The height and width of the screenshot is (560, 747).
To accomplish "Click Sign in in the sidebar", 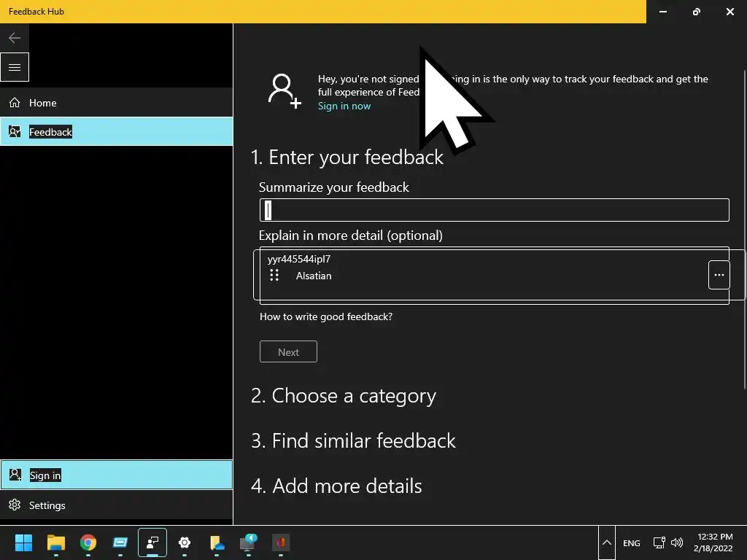I will coord(116,475).
